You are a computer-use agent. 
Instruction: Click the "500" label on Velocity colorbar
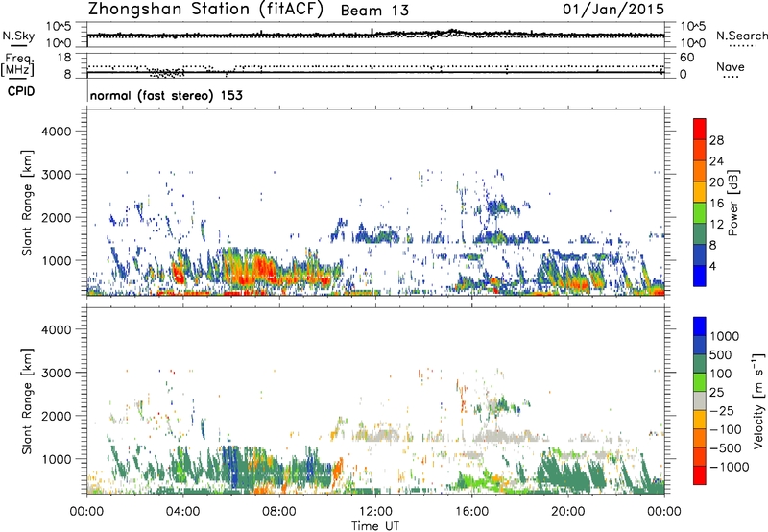coord(721,355)
